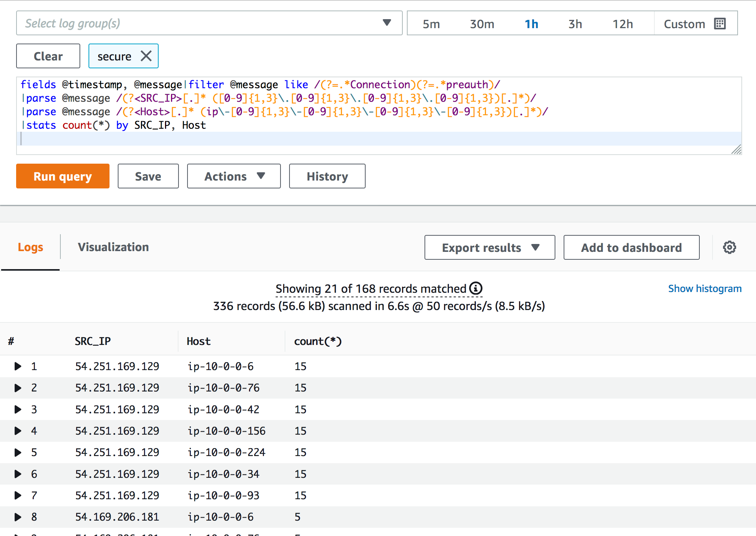Open the Actions dropdown menu

[x=234, y=176]
